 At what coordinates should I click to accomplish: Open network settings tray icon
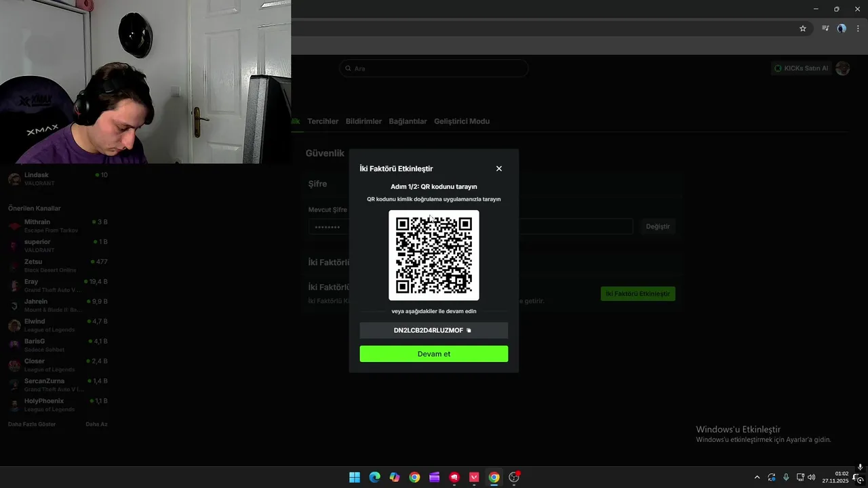[800, 477]
